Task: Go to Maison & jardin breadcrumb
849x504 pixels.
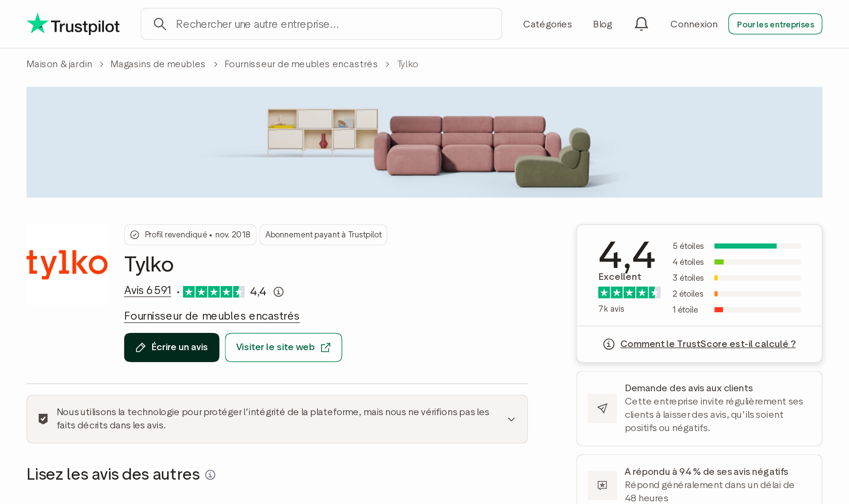Action: pos(59,64)
